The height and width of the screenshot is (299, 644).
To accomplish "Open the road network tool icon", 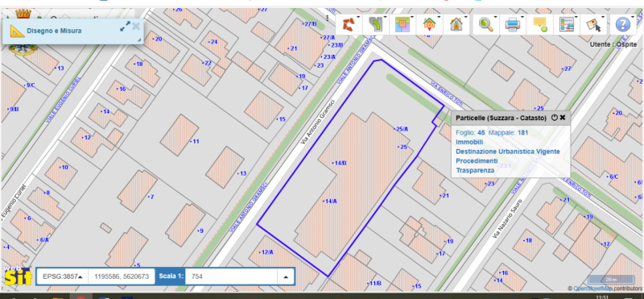I will [x=375, y=25].
